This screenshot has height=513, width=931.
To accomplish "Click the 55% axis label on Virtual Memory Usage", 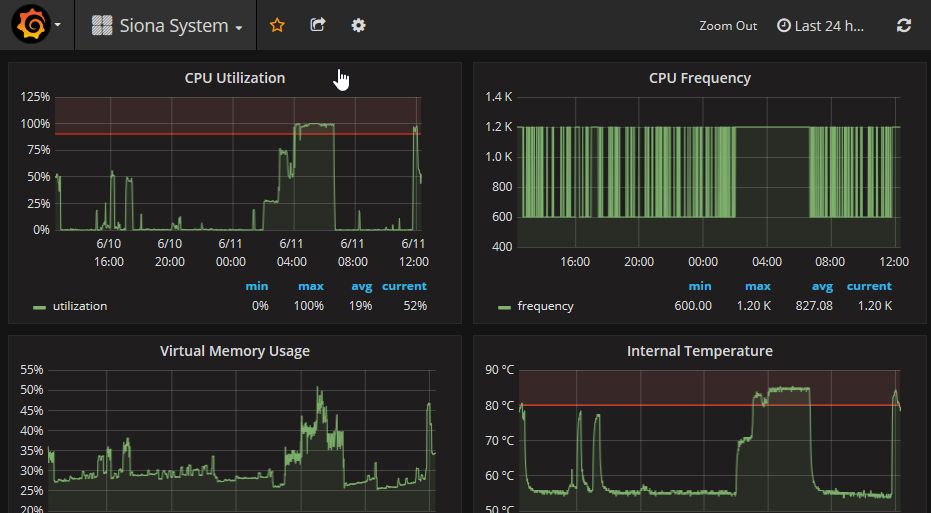I will [31, 370].
